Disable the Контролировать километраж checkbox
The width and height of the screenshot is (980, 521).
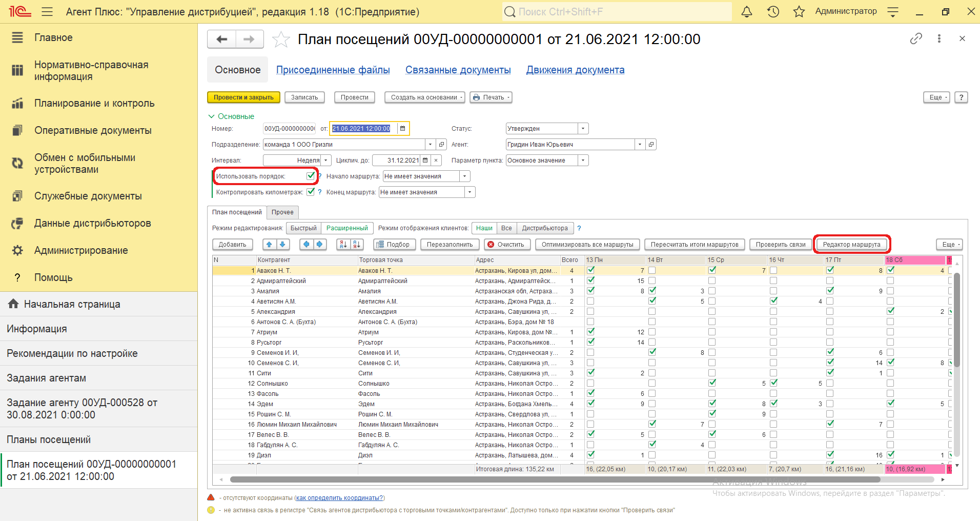pyautogui.click(x=311, y=192)
